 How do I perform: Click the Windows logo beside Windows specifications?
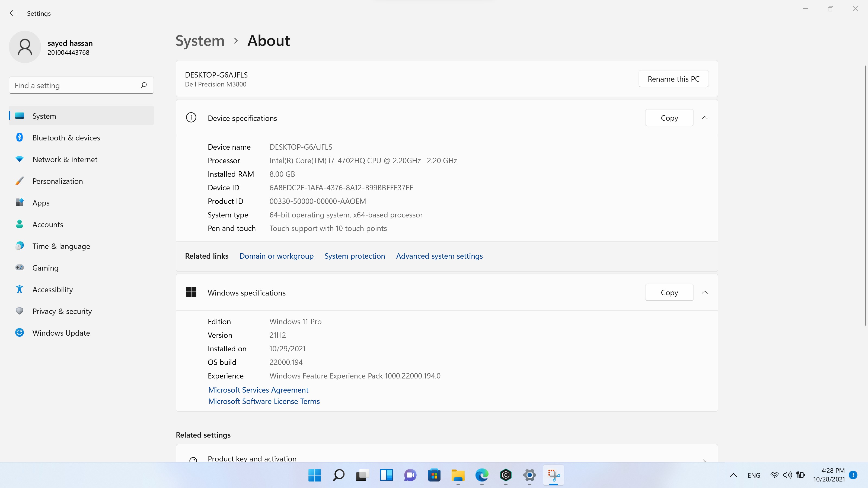tap(191, 292)
